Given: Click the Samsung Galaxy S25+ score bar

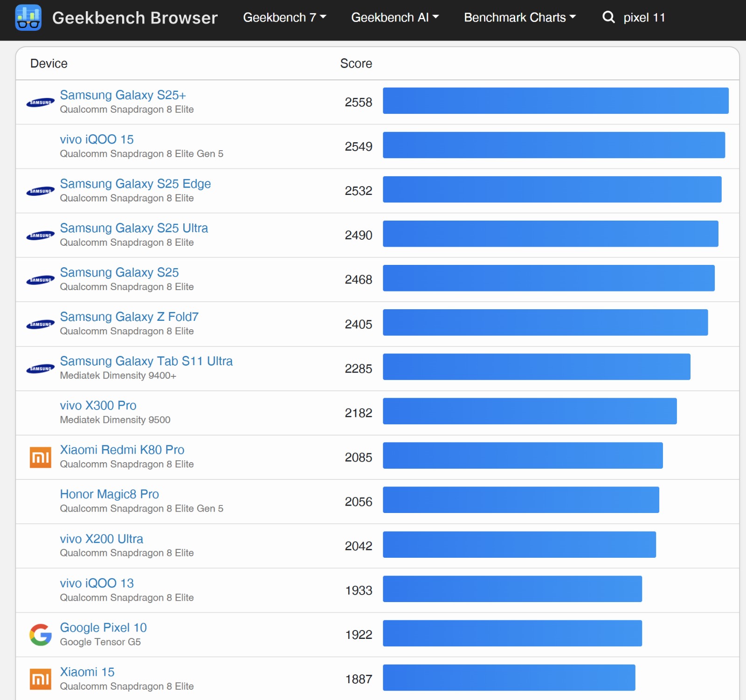Looking at the screenshot, I should pyautogui.click(x=556, y=101).
